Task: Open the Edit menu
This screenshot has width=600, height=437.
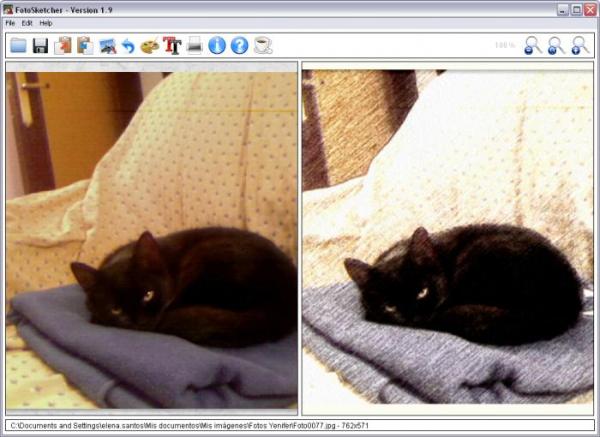Action: [x=27, y=22]
